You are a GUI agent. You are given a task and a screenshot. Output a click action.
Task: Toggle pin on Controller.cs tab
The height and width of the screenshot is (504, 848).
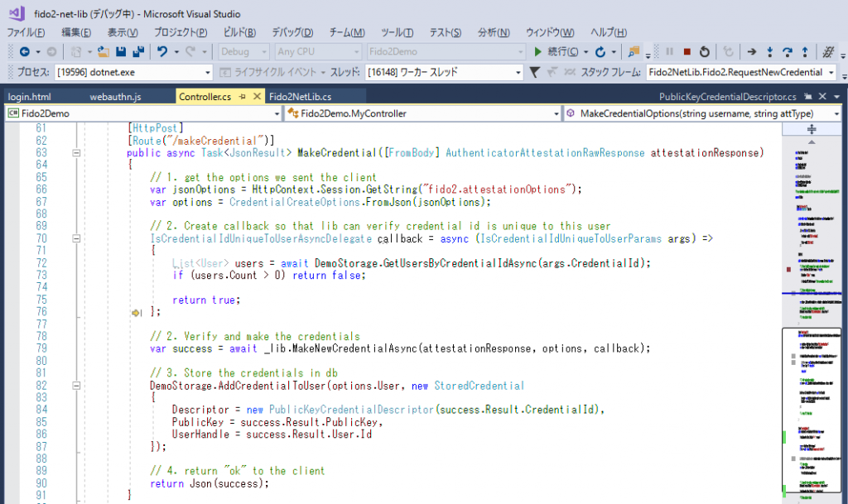click(243, 97)
